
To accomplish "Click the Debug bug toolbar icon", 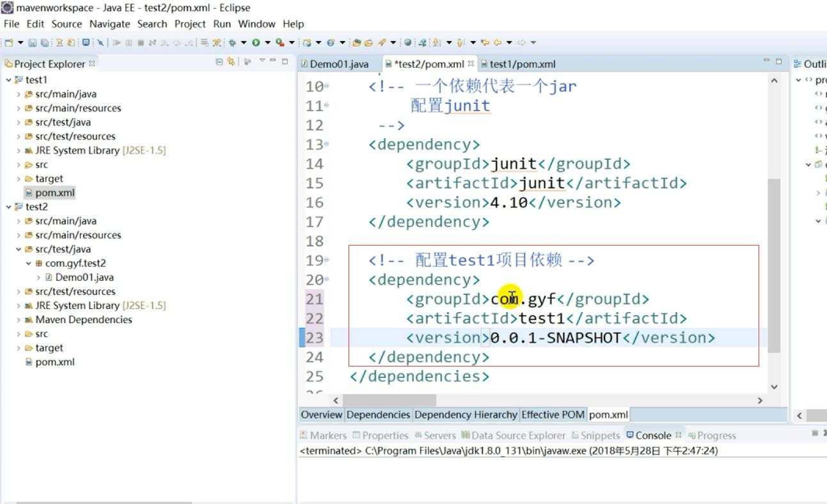I will [x=232, y=43].
